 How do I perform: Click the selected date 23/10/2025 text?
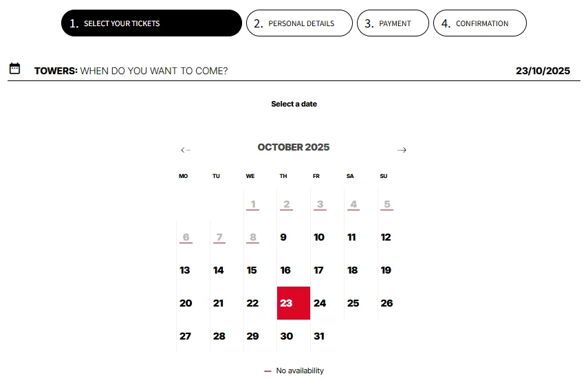pyautogui.click(x=543, y=71)
